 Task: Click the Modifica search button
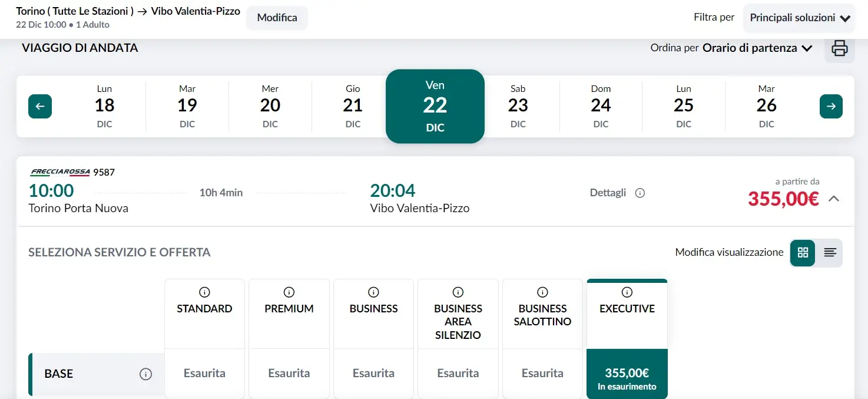coord(277,18)
